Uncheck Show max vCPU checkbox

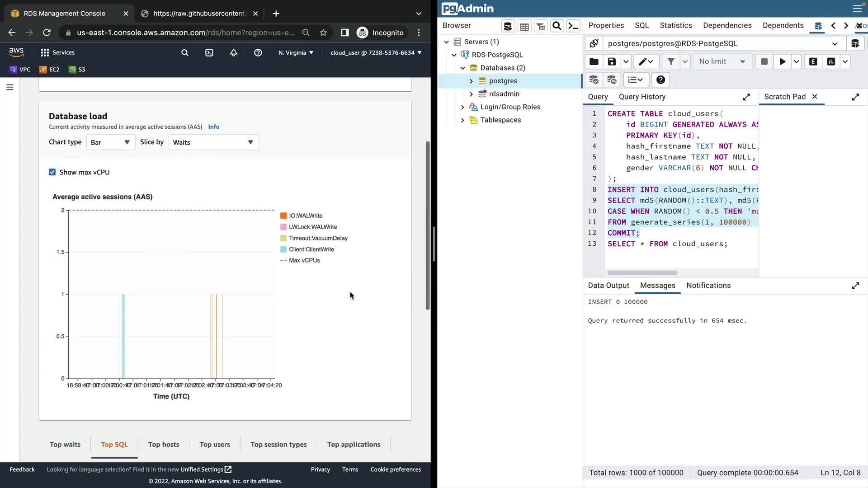(x=52, y=172)
